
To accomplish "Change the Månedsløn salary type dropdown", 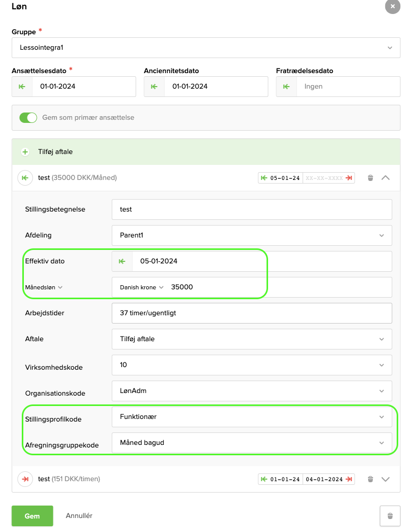I will [44, 287].
